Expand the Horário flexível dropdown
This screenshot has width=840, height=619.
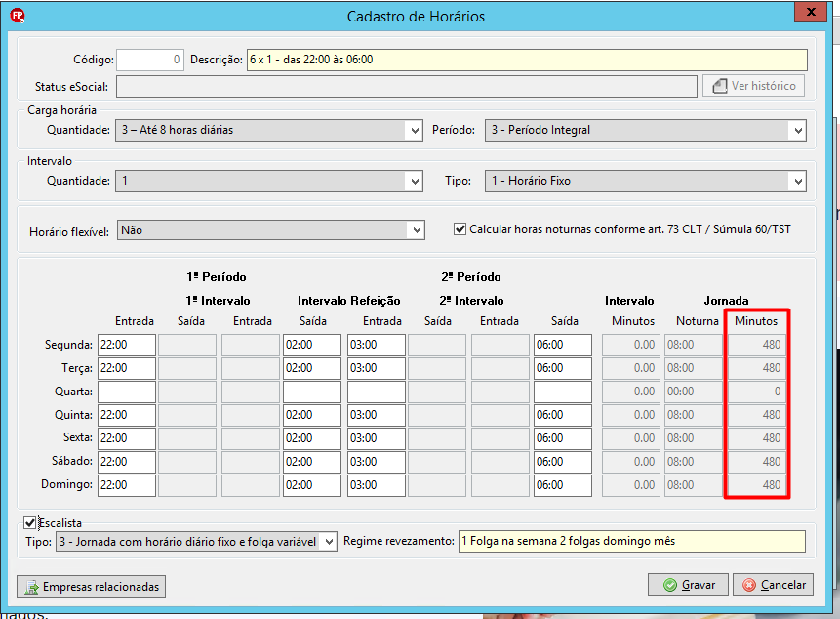click(417, 230)
